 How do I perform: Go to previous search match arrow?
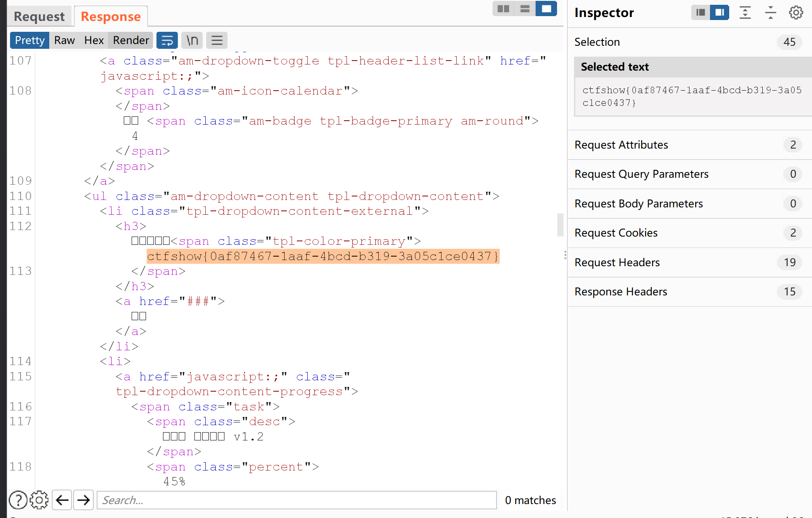(62, 500)
